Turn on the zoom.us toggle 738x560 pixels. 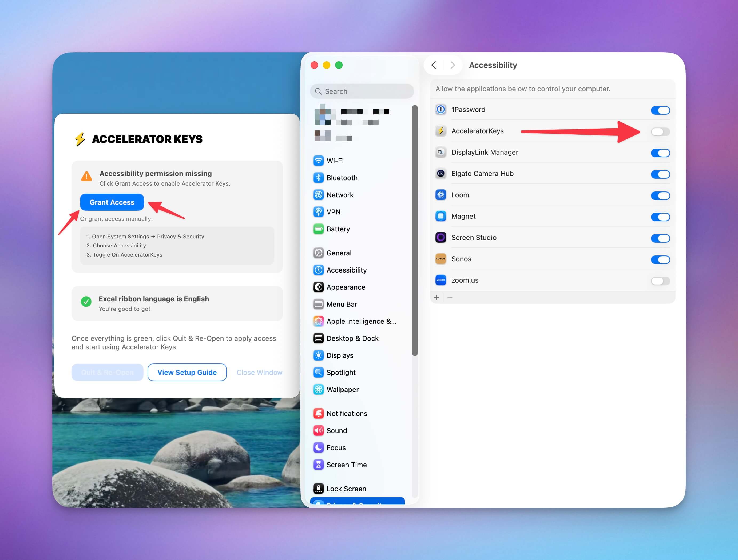(x=660, y=281)
